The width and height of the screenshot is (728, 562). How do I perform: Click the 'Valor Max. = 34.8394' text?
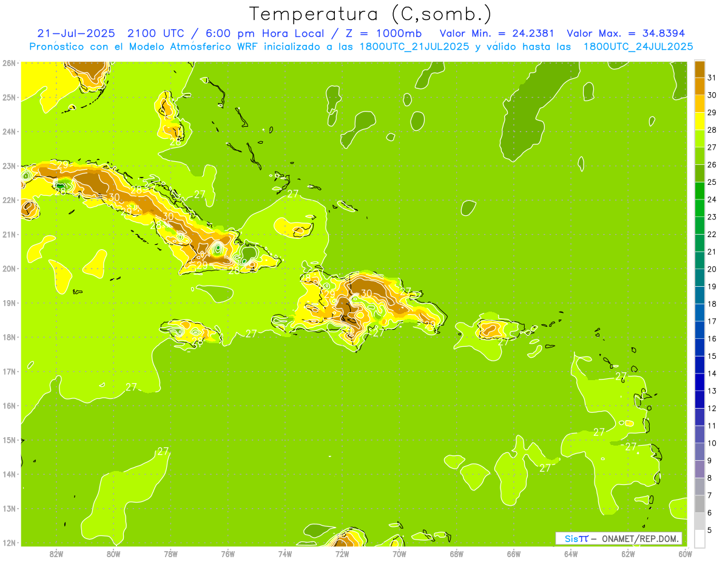pos(625,33)
